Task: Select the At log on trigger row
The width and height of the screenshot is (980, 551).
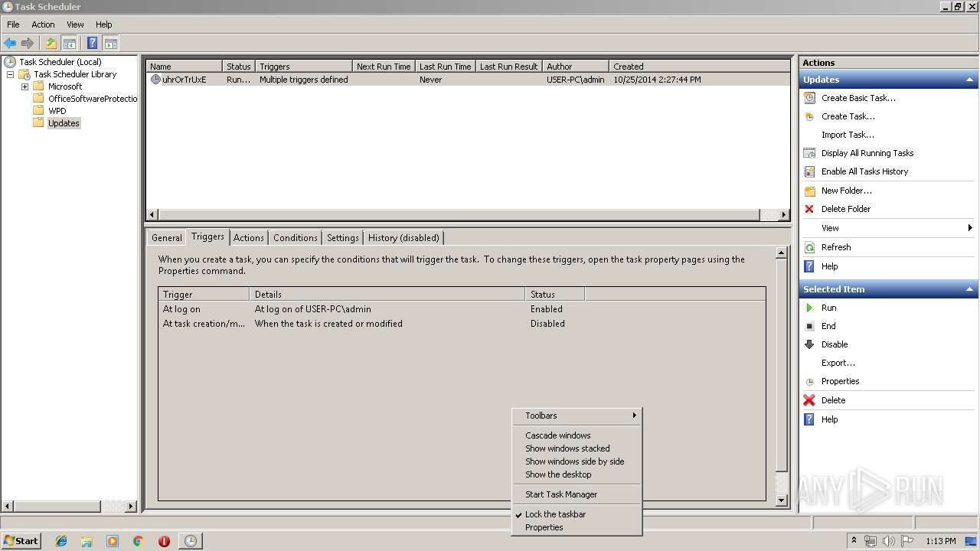Action: click(462, 309)
